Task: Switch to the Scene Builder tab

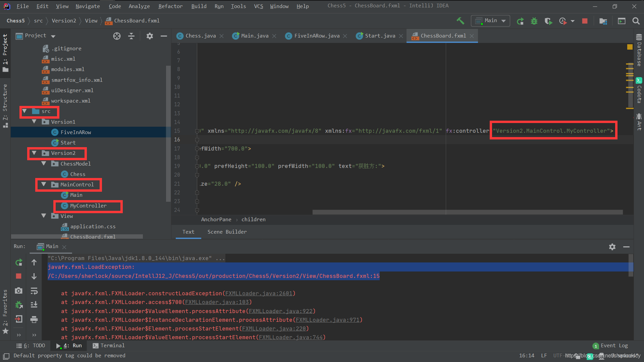Action: pyautogui.click(x=227, y=232)
